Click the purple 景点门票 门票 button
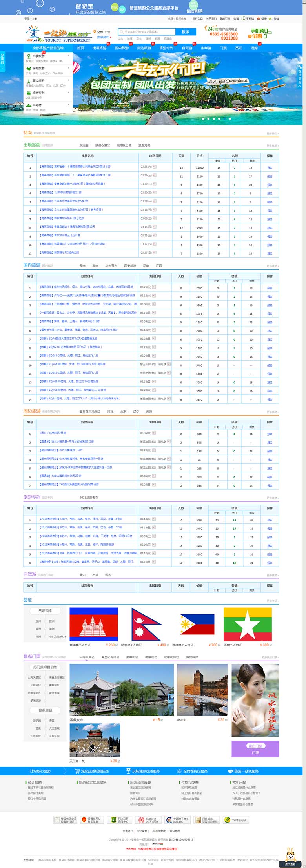Image resolution: width=306 pixels, height=868 pixels. [x=255, y=749]
